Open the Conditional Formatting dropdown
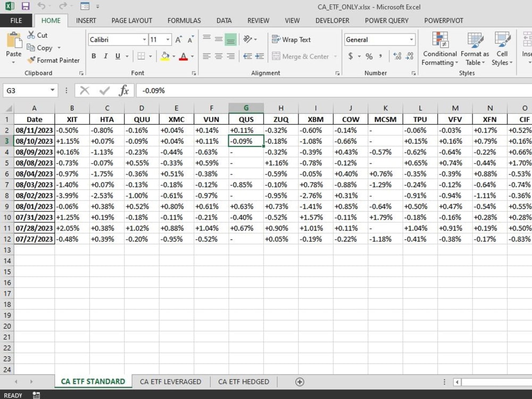Image resolution: width=532 pixels, height=399 pixels. [x=440, y=49]
